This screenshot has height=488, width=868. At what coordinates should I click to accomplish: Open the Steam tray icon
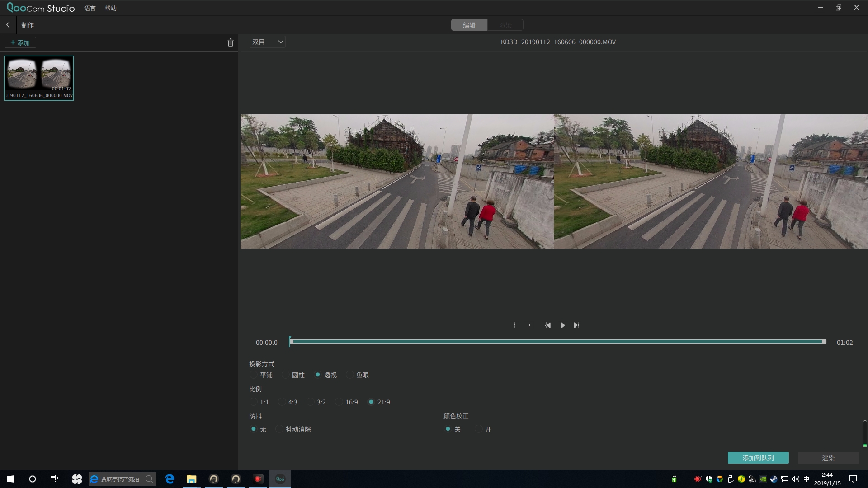pos(774,479)
